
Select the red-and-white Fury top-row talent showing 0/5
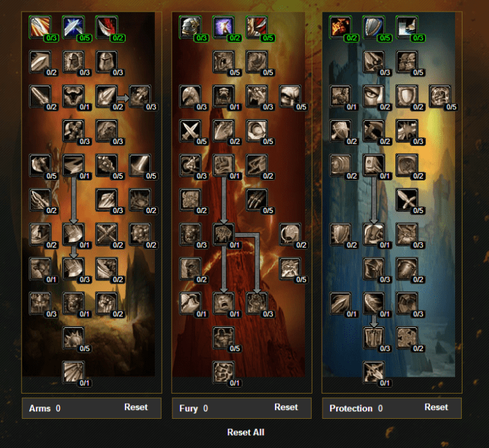tap(257, 26)
